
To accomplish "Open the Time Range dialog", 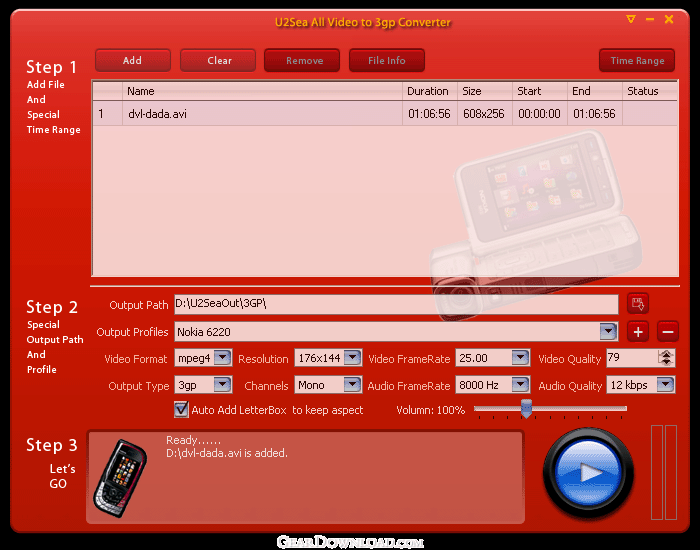I will [637, 60].
